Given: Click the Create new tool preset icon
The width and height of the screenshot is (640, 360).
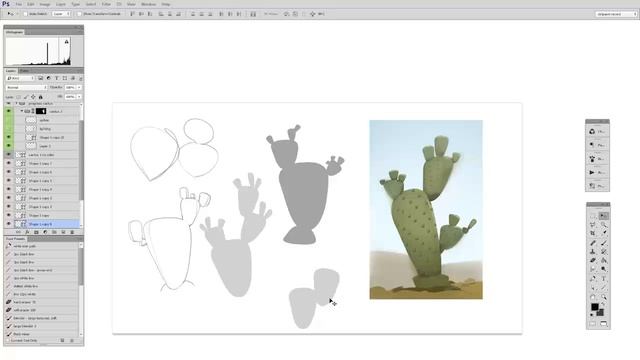Looking at the screenshot, I should [62, 340].
